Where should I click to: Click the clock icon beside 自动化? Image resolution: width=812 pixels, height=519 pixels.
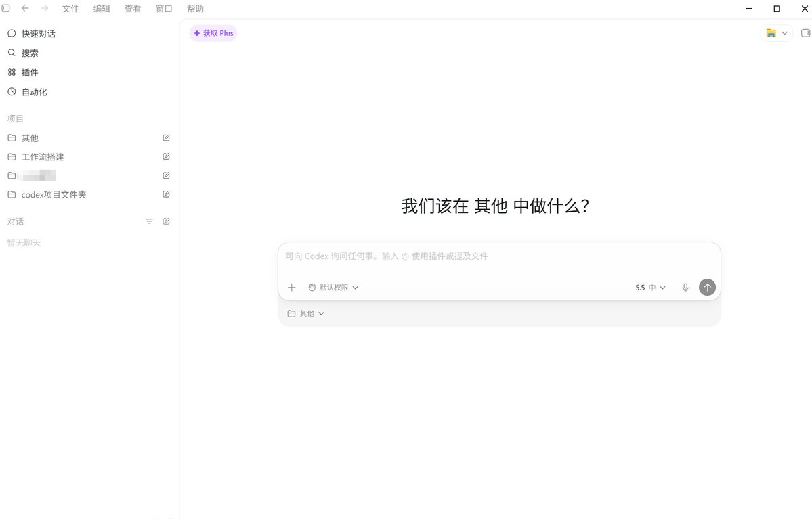click(x=12, y=91)
